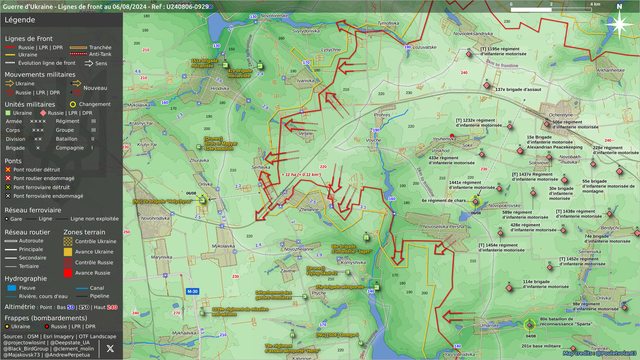Select the 137e brigade d'assaut unit marker
Image resolution: width=640 pixels, height=360 pixels.
click(487, 85)
